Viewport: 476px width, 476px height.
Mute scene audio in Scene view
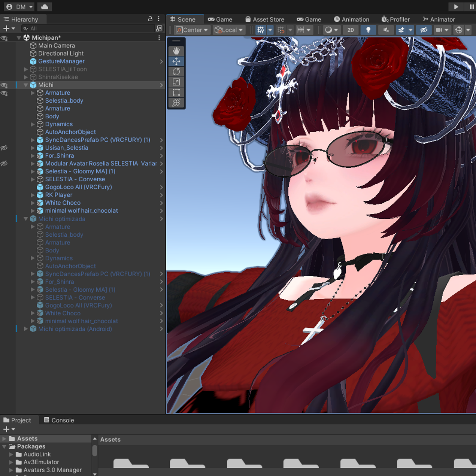386,30
